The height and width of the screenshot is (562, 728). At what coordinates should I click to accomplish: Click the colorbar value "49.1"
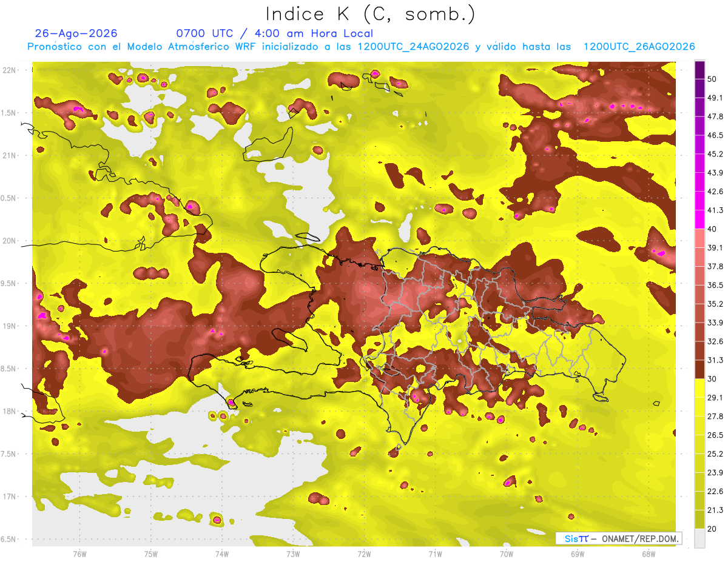[x=715, y=98]
